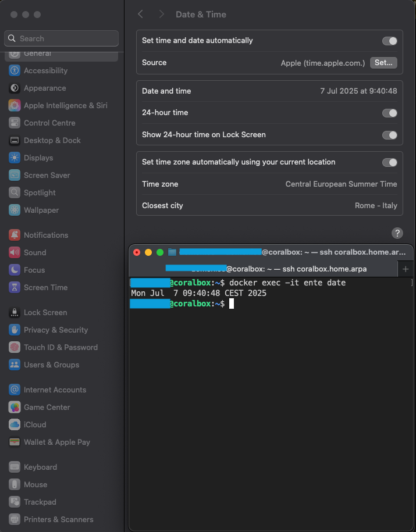Viewport: 416px width, 532px height.
Task: Click Apple (time.apple.com.) source text
Action: [x=322, y=63]
